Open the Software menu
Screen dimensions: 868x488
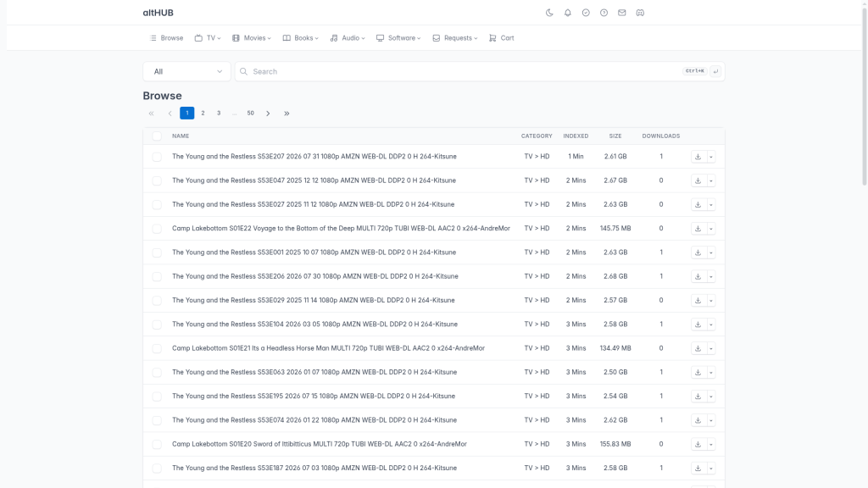tap(398, 38)
